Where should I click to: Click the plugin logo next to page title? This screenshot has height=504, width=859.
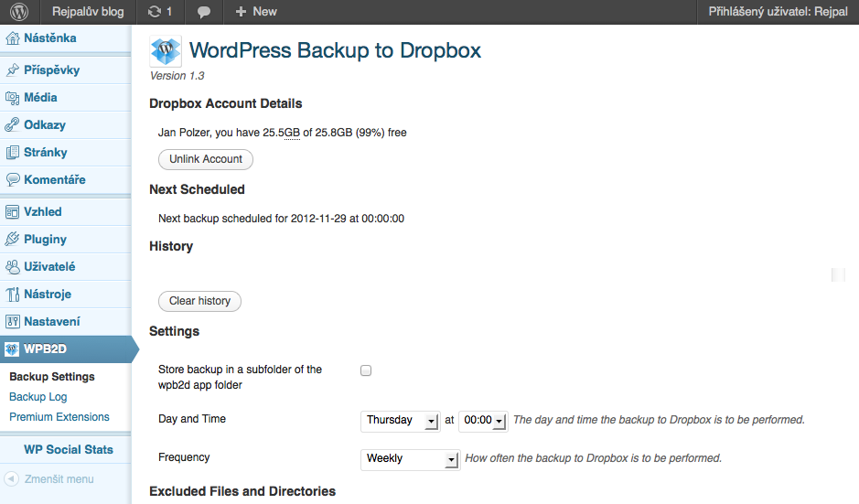point(166,51)
